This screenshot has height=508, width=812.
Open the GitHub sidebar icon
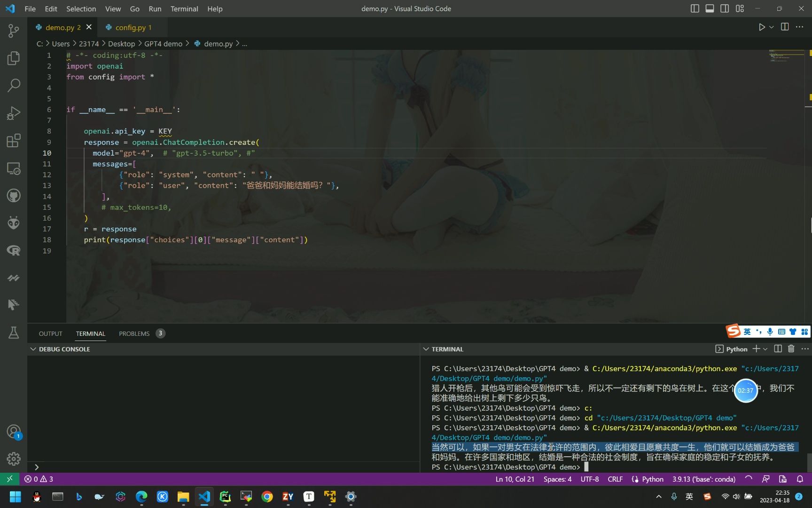(14, 195)
